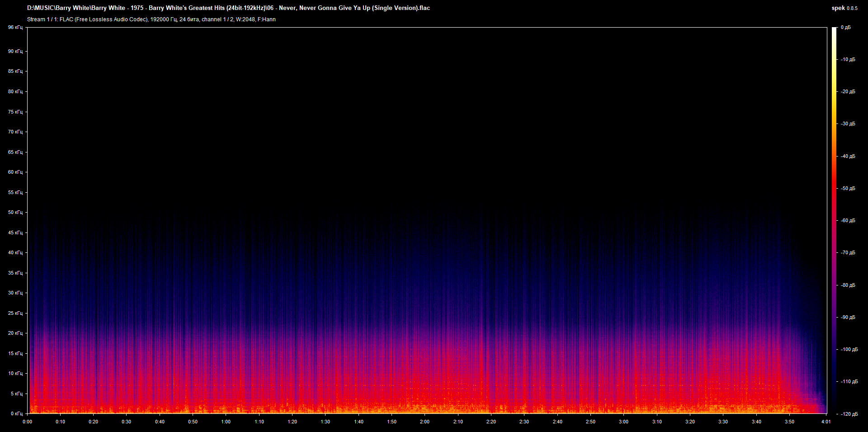The image size is (868, 432).
Task: Click the 20 кГц frequency label
Action: 15,333
